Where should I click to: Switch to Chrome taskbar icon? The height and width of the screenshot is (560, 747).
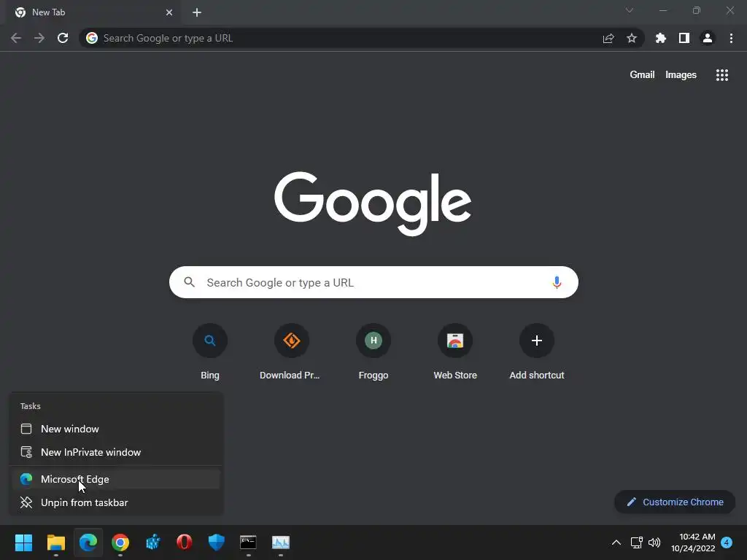(120, 542)
